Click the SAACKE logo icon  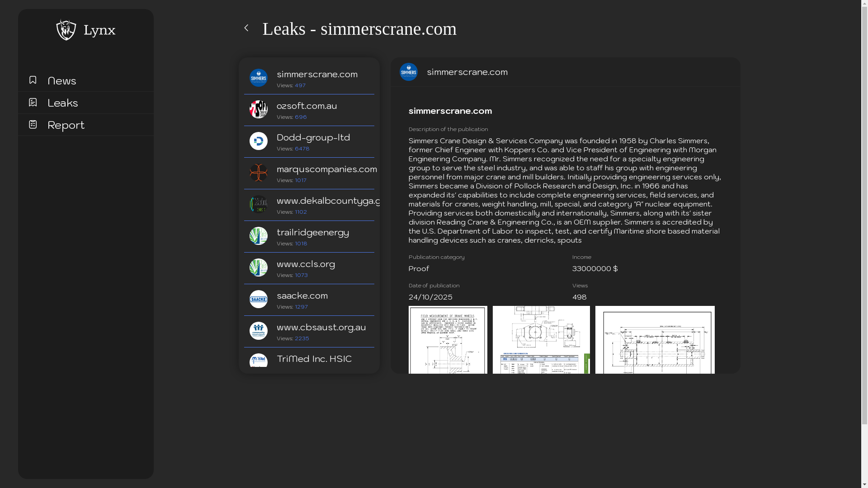(259, 299)
